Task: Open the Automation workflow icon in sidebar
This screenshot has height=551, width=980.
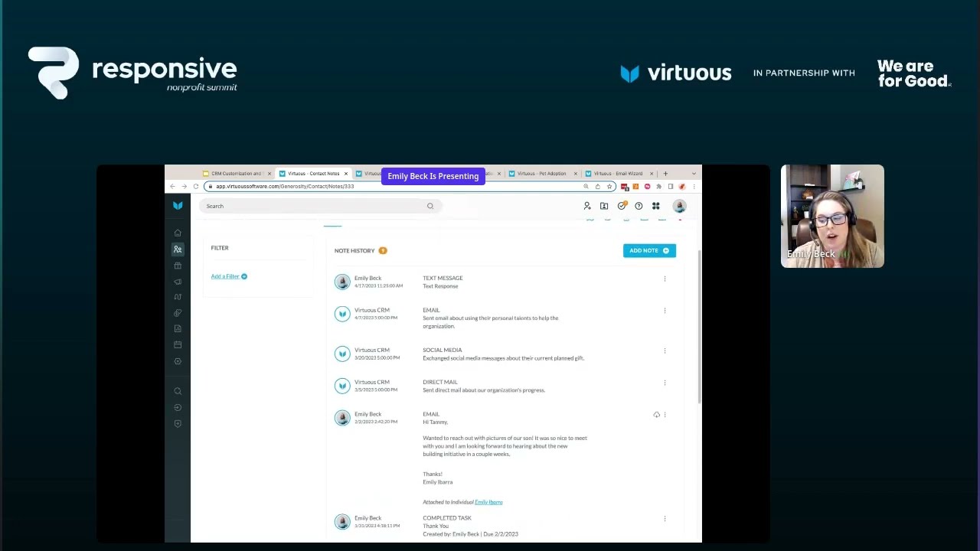Action: coord(178,297)
